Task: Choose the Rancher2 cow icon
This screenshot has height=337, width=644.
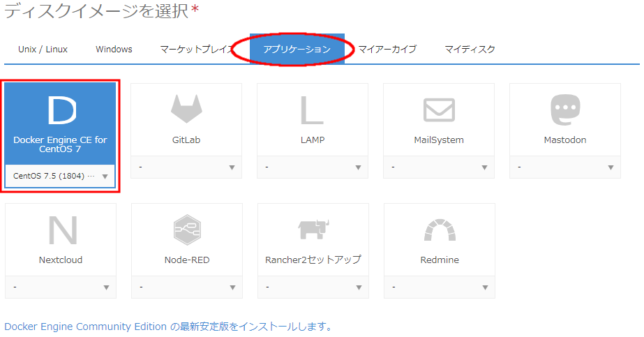Action: [x=313, y=230]
